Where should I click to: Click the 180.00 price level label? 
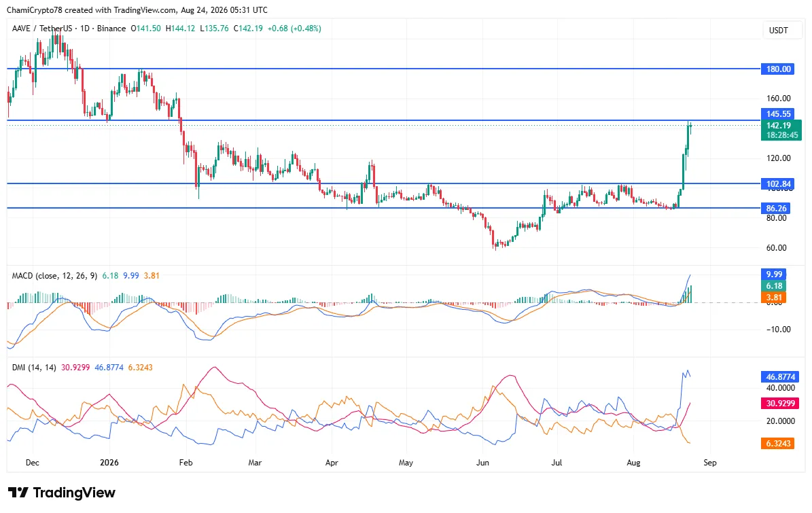tap(777, 69)
